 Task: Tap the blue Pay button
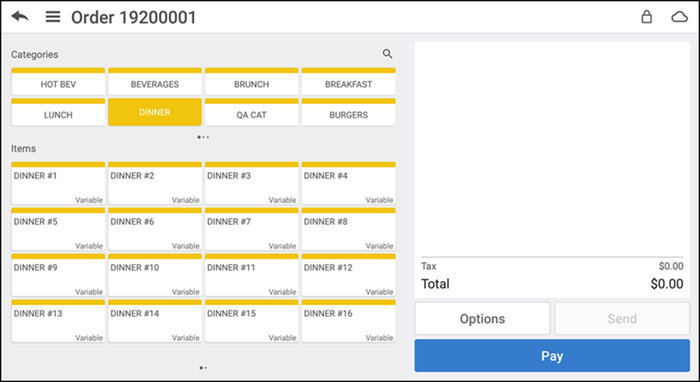click(x=552, y=356)
